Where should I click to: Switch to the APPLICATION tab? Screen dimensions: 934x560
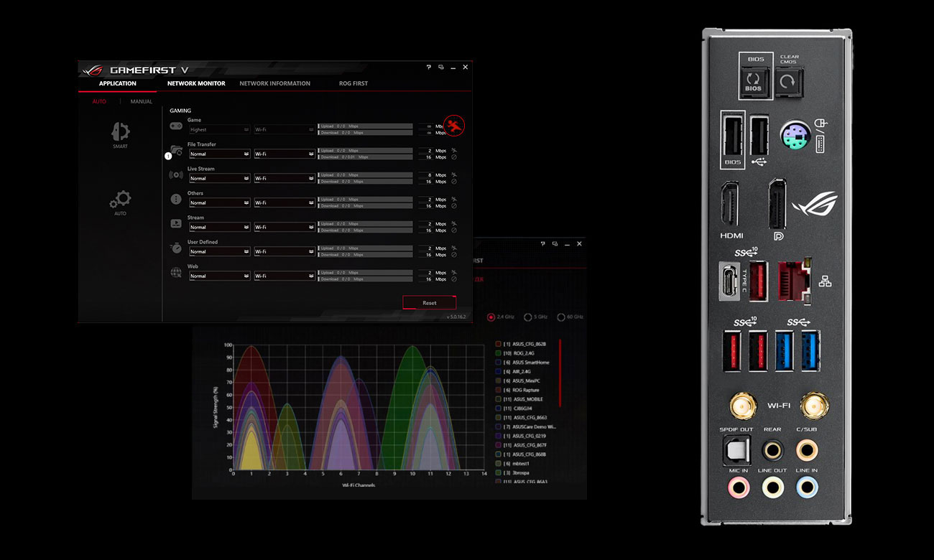tap(117, 83)
